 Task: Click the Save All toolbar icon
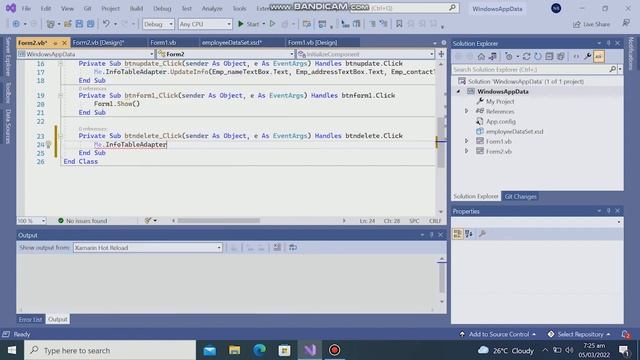point(90,24)
